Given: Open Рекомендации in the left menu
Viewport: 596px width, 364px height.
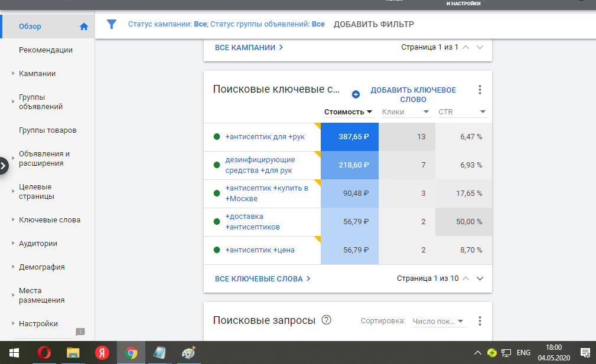Looking at the screenshot, I should [45, 50].
